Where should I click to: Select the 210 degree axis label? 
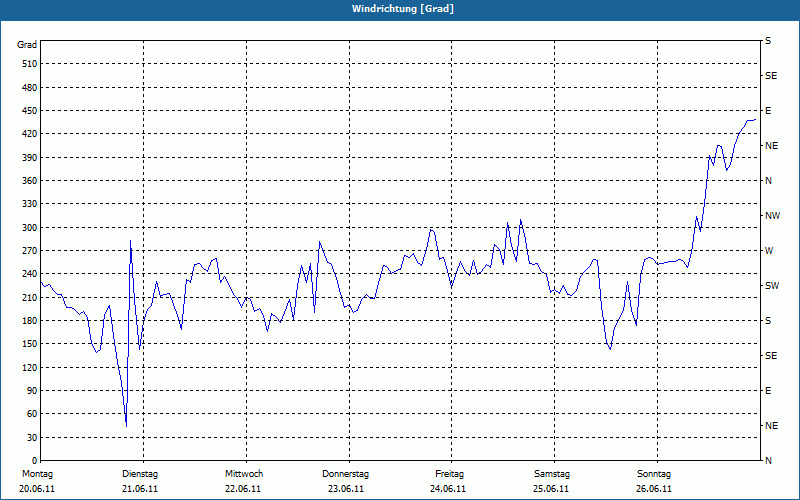click(30, 297)
